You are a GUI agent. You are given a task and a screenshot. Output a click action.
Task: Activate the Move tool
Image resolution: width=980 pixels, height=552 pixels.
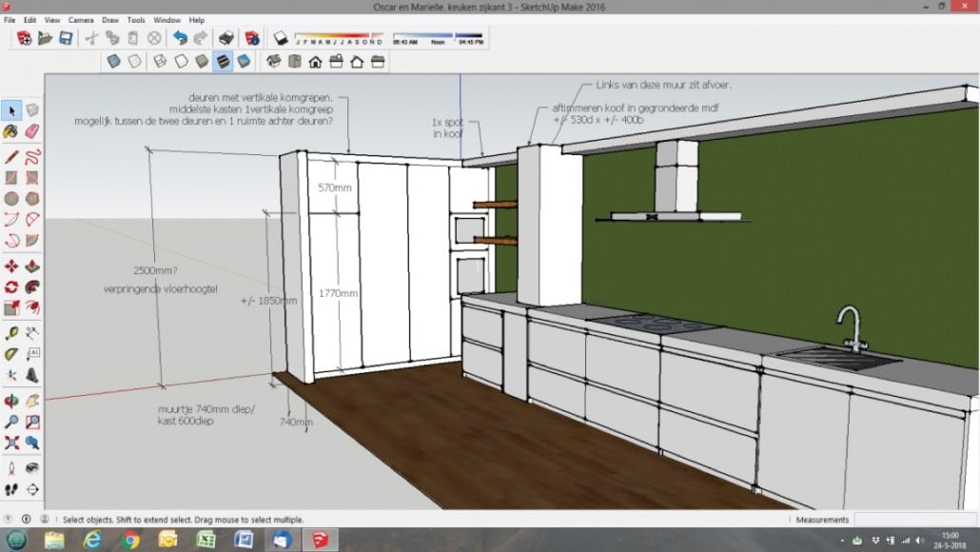click(x=11, y=266)
